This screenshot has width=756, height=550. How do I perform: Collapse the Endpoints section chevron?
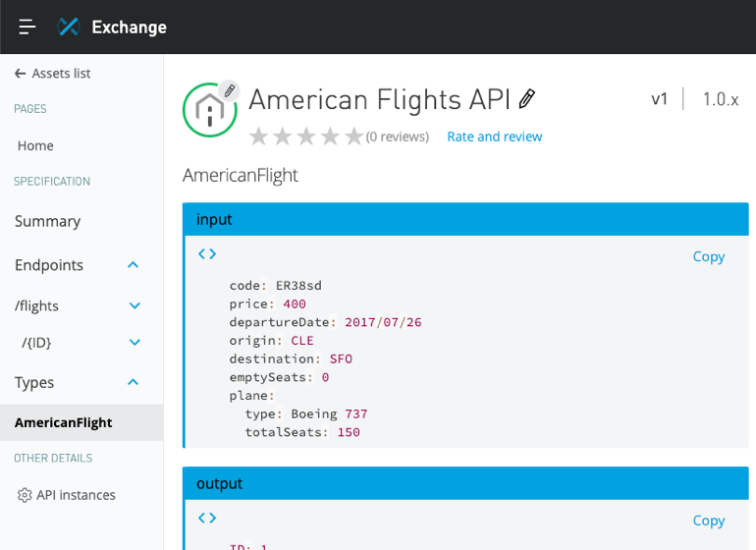[x=134, y=265]
